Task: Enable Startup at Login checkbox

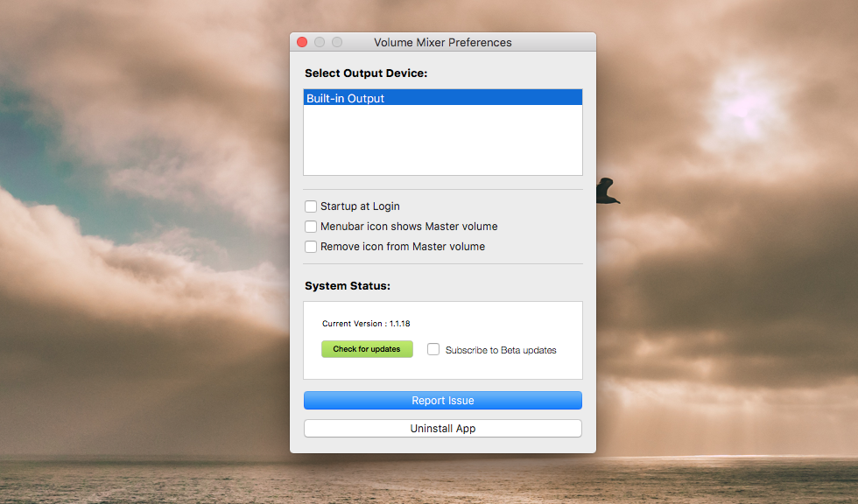Action: [311, 206]
